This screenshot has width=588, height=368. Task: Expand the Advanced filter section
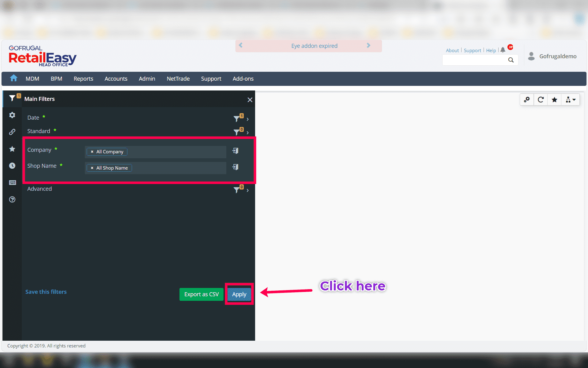pos(247,190)
